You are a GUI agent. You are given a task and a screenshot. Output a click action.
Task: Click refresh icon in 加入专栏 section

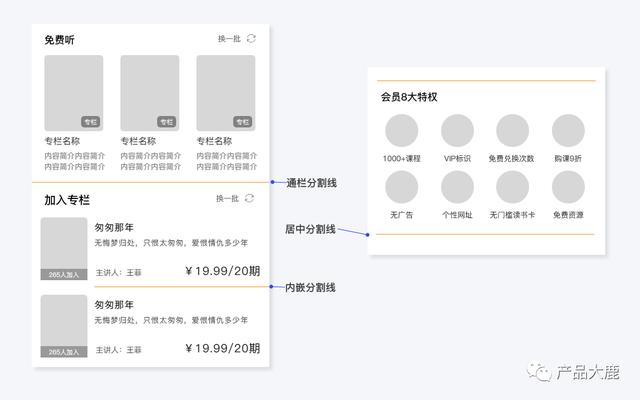click(251, 199)
